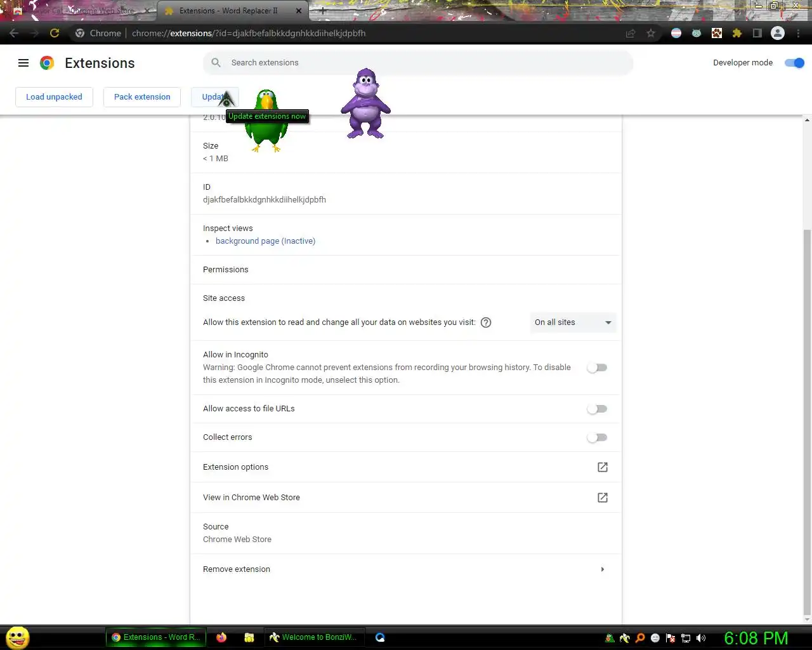Click the page vertical scrollbar thumb

point(807,421)
